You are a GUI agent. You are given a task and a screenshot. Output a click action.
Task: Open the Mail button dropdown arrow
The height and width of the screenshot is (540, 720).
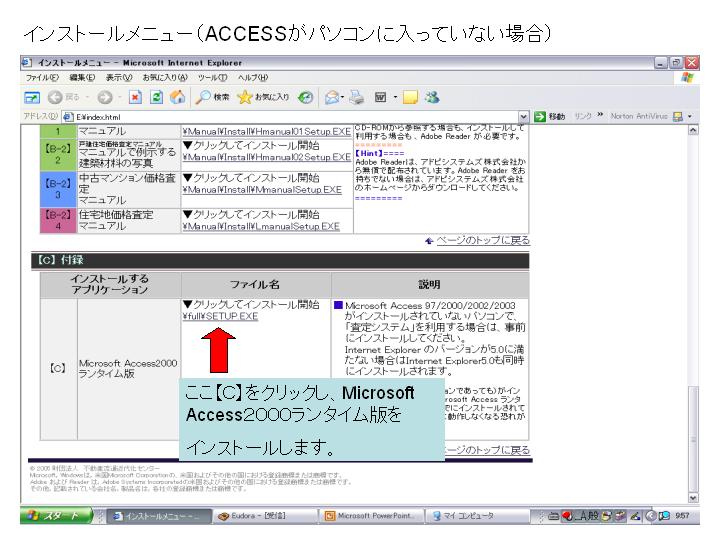[x=343, y=97]
